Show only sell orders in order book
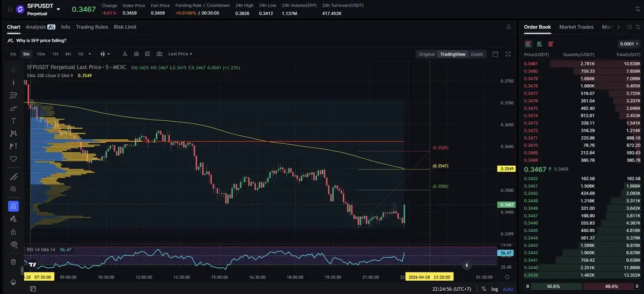This screenshot has width=644, height=294. tap(551, 44)
